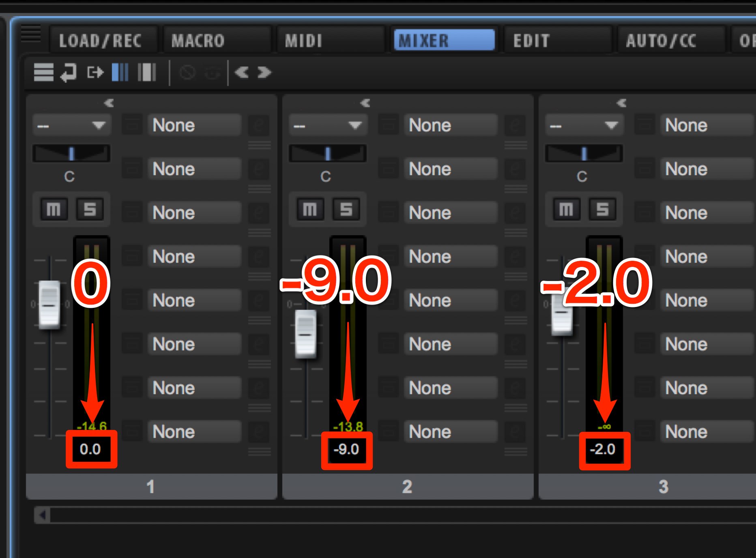Viewport: 756px width, 558px height.
Task: Collapse channel 1 inserts with the small arrow
Action: point(109,103)
